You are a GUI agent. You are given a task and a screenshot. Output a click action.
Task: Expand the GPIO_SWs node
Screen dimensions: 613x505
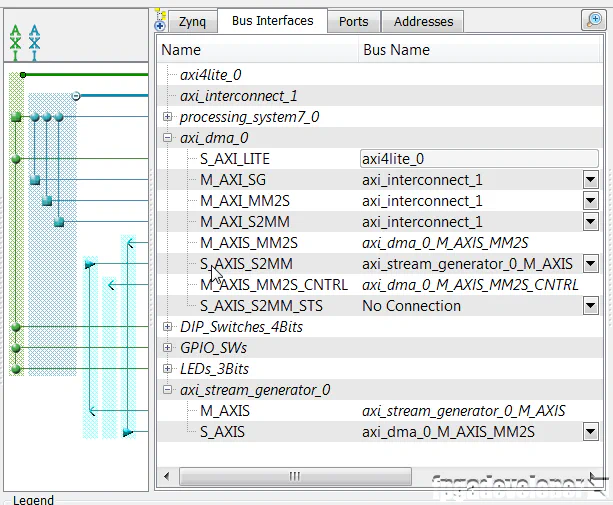(168, 348)
